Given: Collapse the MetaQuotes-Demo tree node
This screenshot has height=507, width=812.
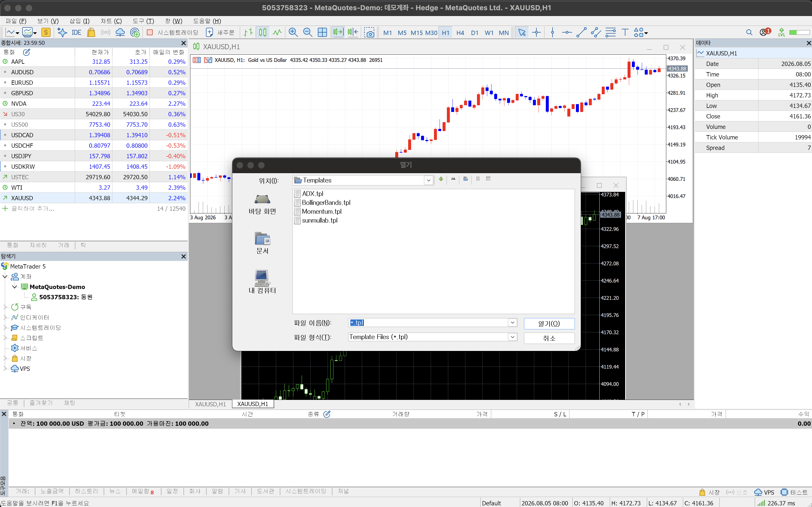Looking at the screenshot, I should click(x=15, y=287).
